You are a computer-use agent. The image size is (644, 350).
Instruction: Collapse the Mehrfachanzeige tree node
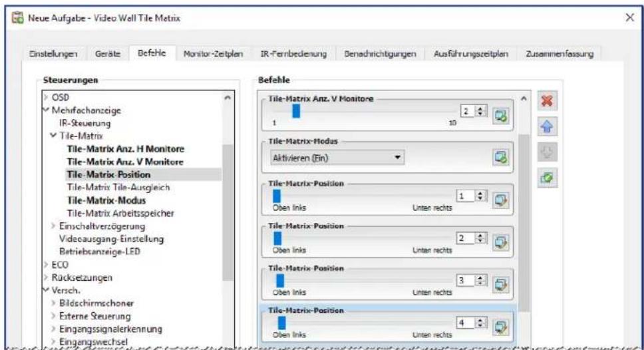coord(46,110)
